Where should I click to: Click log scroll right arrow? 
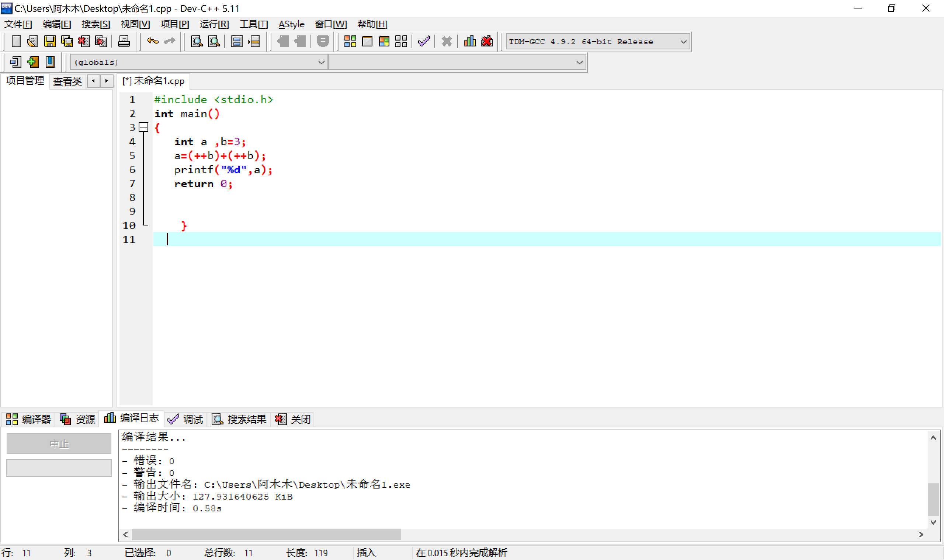pyautogui.click(x=921, y=534)
